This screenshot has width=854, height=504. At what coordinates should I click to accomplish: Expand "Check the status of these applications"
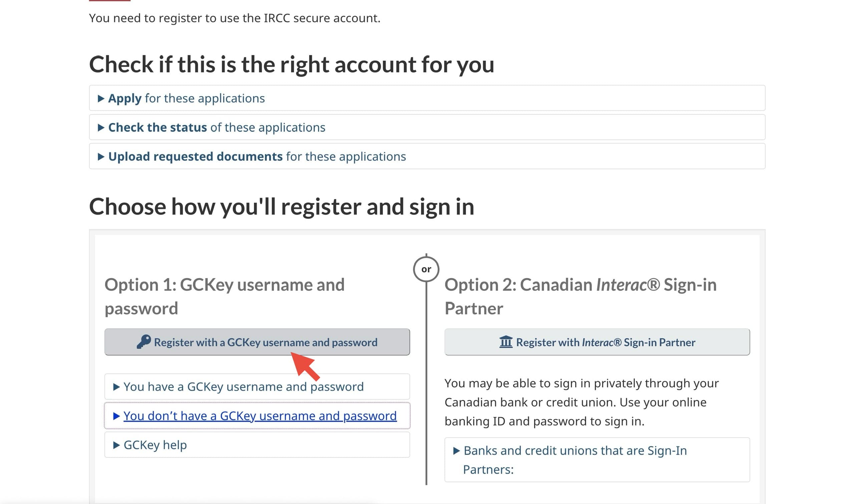tap(217, 127)
